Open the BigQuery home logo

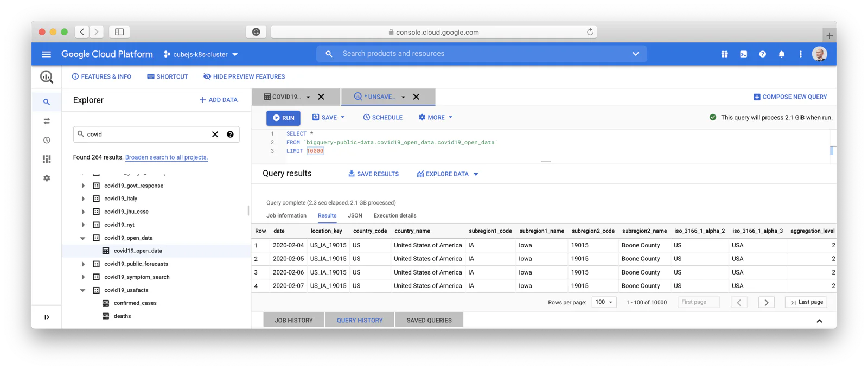tap(47, 77)
